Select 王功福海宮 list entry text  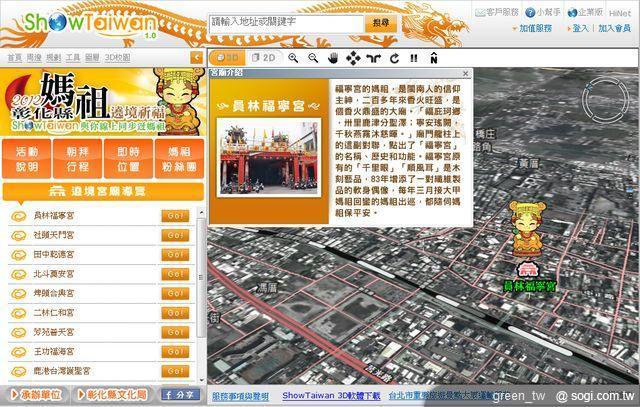[54, 351]
